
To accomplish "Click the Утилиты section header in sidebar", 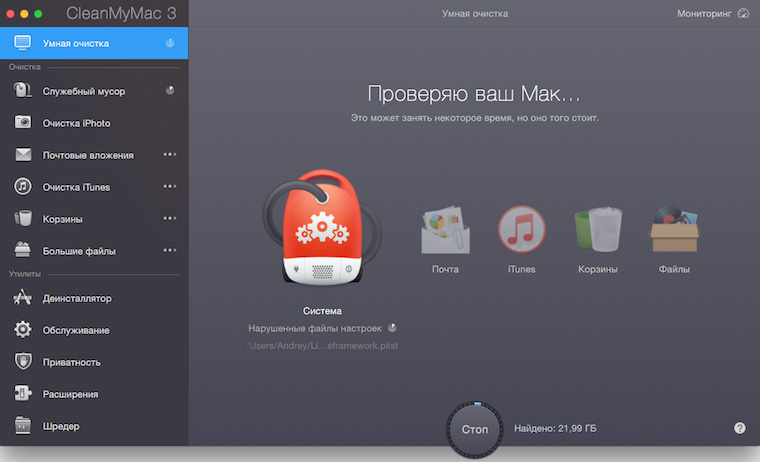I will click(25, 274).
